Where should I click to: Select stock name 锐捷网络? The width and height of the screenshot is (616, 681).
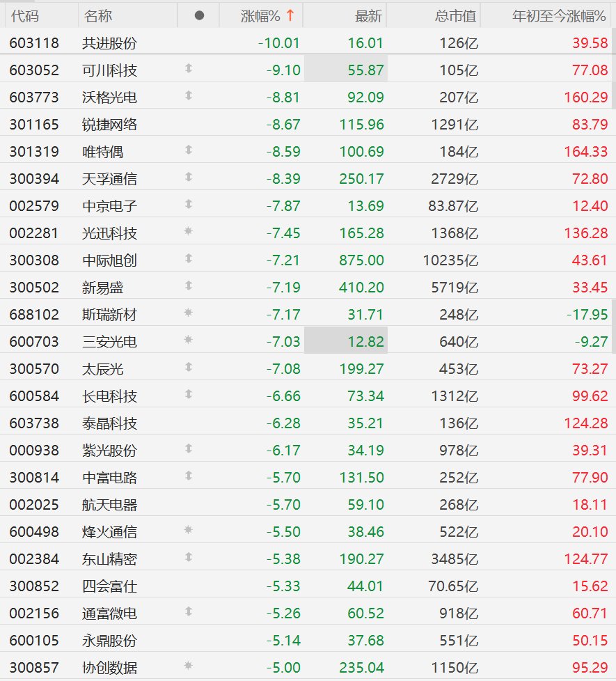pyautogui.click(x=109, y=125)
